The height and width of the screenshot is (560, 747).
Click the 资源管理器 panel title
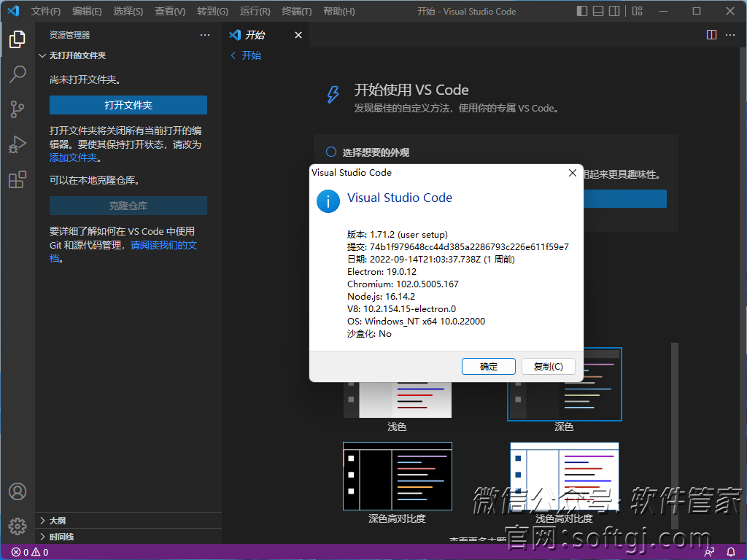[x=69, y=35]
